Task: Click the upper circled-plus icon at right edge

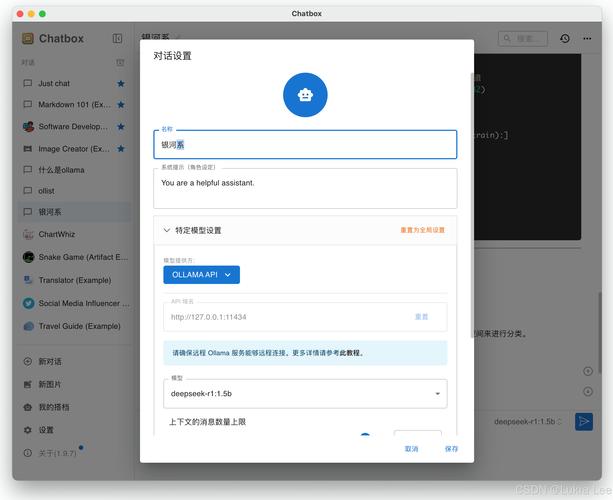Action: [588, 371]
